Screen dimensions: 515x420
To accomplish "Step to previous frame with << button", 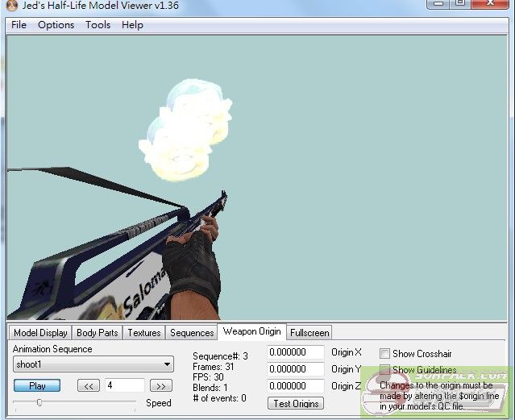I will pos(89,386).
